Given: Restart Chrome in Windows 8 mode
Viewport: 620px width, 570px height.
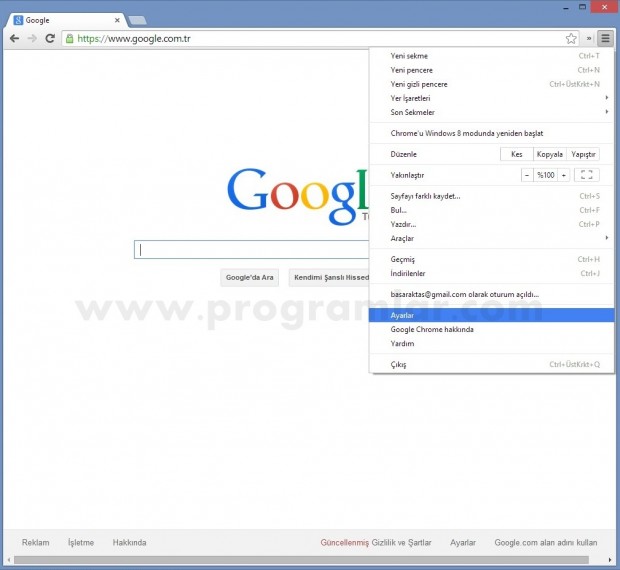Looking at the screenshot, I should click(x=491, y=133).
